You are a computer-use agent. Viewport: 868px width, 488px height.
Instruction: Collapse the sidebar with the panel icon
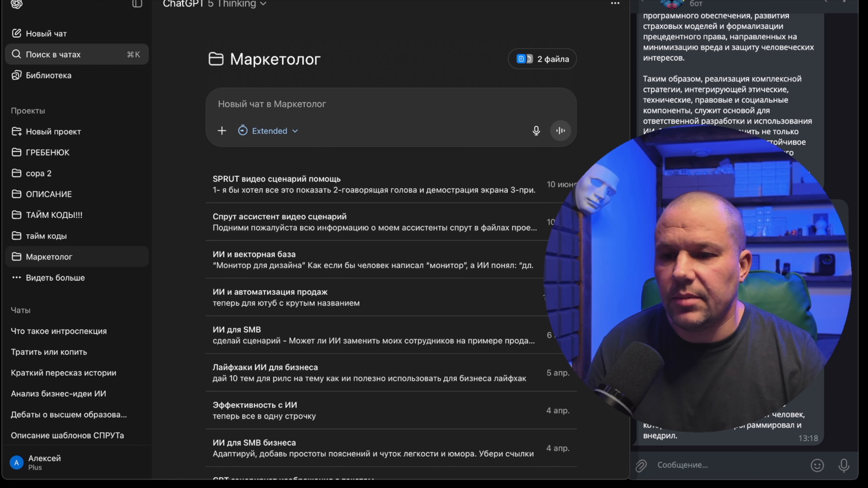137,4
